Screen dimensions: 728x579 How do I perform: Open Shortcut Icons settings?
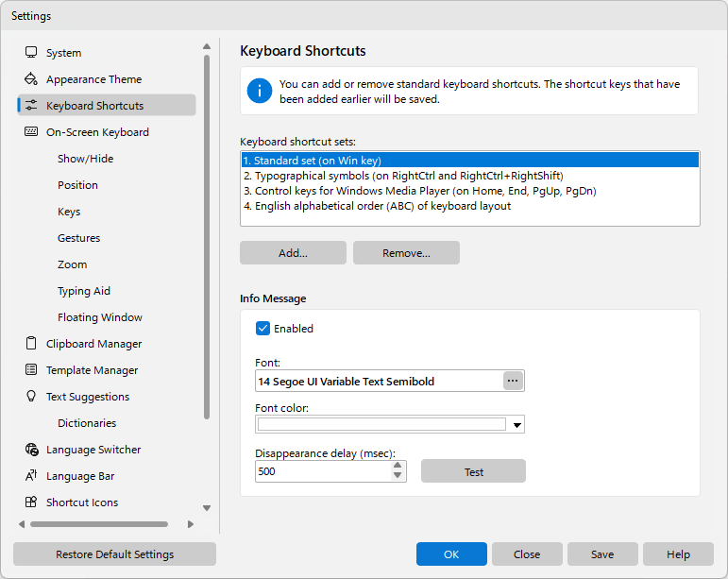82,502
